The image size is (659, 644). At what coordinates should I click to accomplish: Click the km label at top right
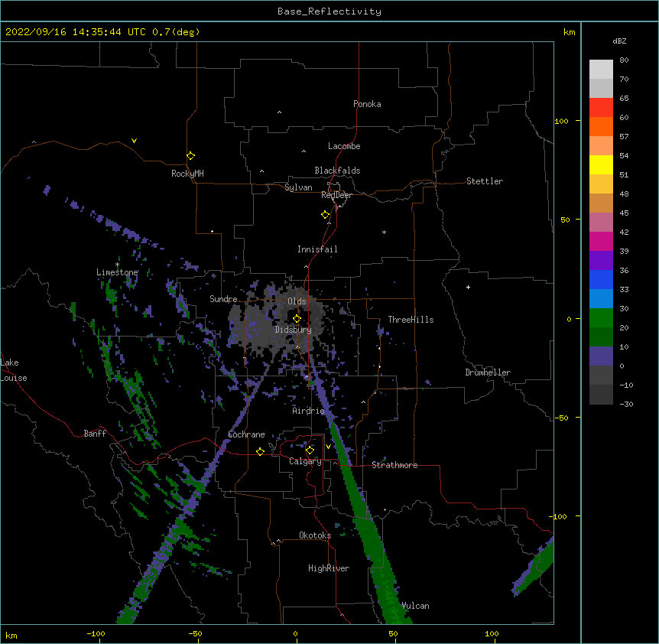coord(570,32)
